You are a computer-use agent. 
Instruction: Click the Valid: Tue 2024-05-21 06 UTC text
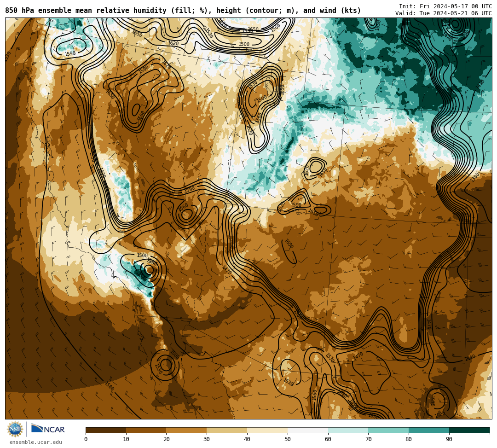click(444, 13)
